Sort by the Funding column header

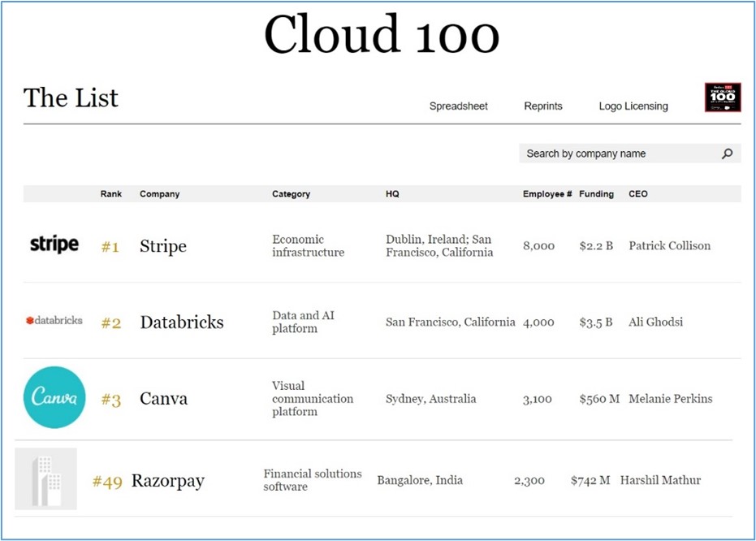tap(596, 194)
